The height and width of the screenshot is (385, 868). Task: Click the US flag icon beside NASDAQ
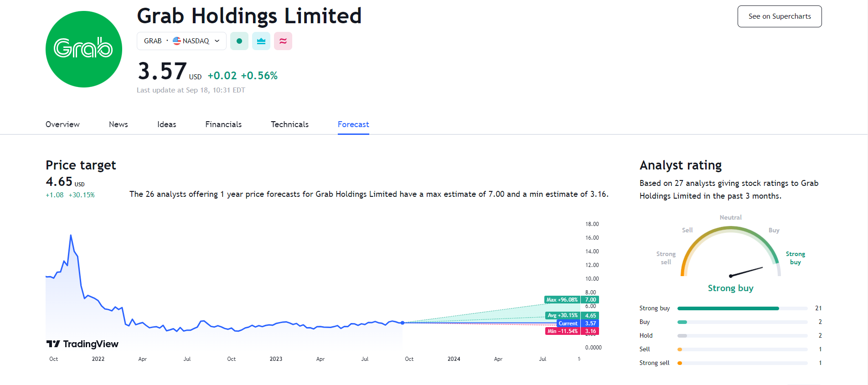(x=177, y=41)
